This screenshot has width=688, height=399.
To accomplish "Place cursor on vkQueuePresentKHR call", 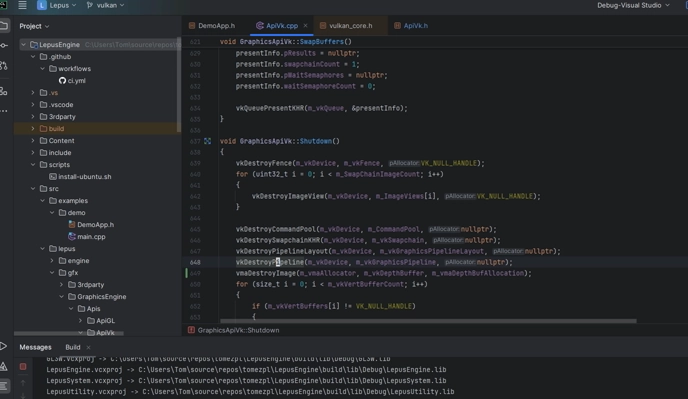I will point(270,108).
